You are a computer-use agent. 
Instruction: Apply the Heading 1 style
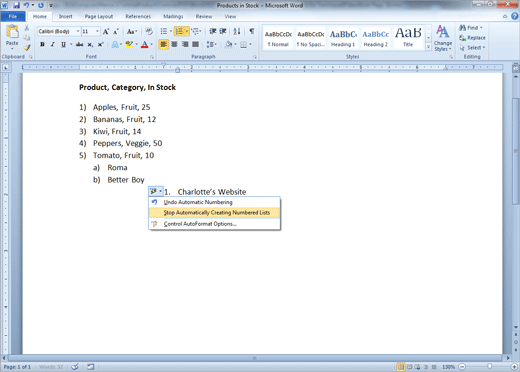tap(343, 38)
